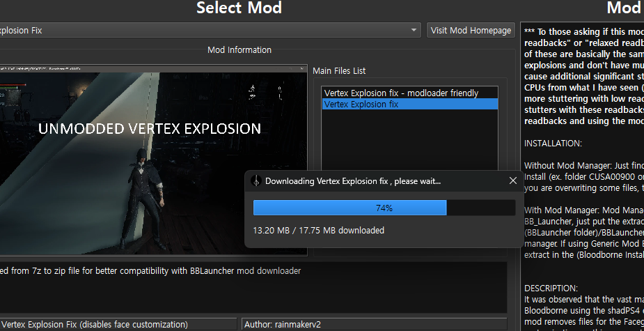Click the '13.20 MB / 17.75 MB downloaded' text
The height and width of the screenshot is (331, 644).
pos(319,230)
